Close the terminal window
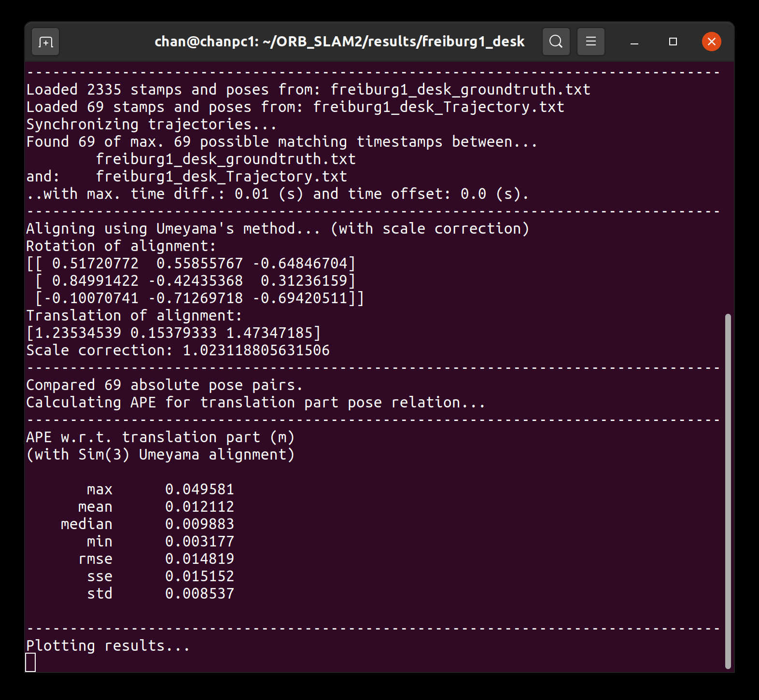The height and width of the screenshot is (700, 759). click(711, 42)
